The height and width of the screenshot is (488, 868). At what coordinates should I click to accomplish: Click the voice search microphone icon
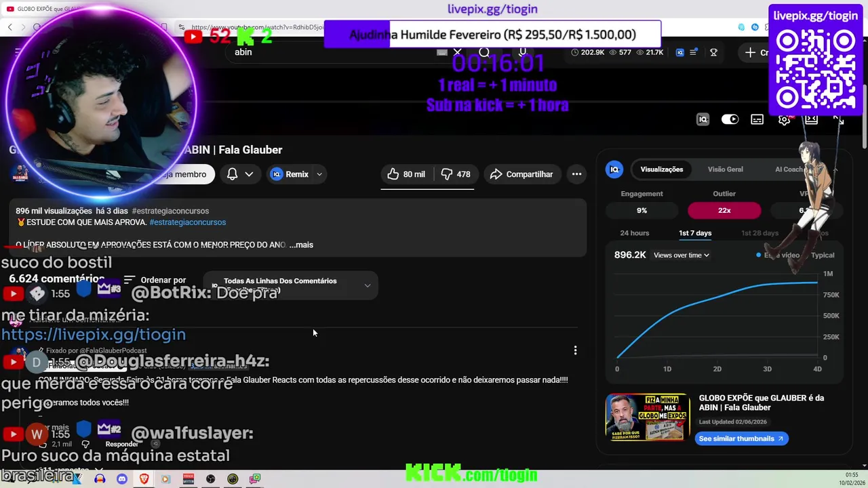click(x=522, y=52)
